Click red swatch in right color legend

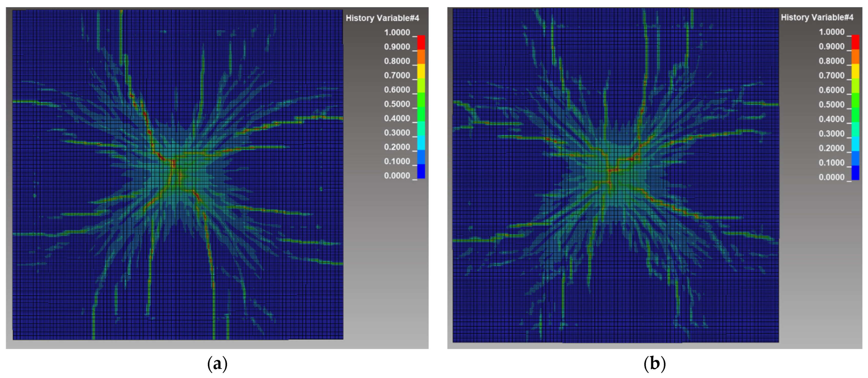(855, 42)
